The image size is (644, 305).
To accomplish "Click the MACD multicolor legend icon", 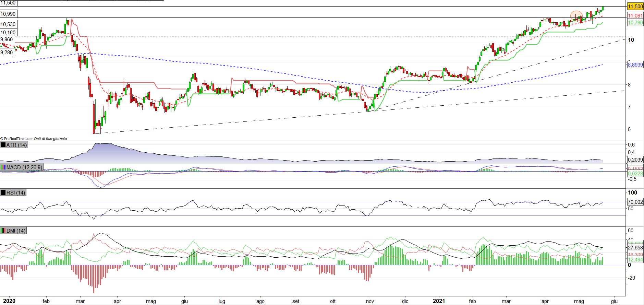I will pyautogui.click(x=3, y=167).
